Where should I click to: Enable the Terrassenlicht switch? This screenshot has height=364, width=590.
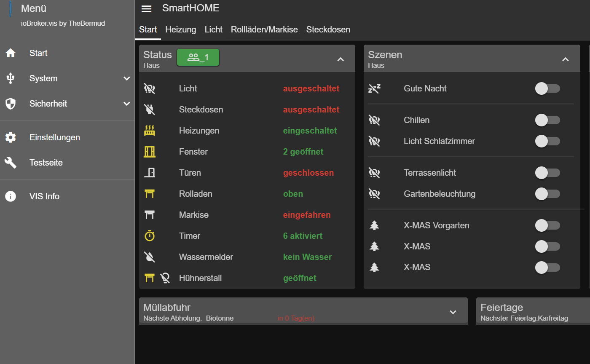pos(547,173)
